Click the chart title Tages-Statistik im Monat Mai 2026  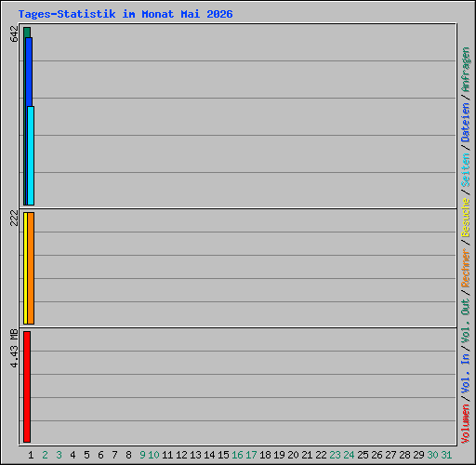pyautogui.click(x=126, y=14)
